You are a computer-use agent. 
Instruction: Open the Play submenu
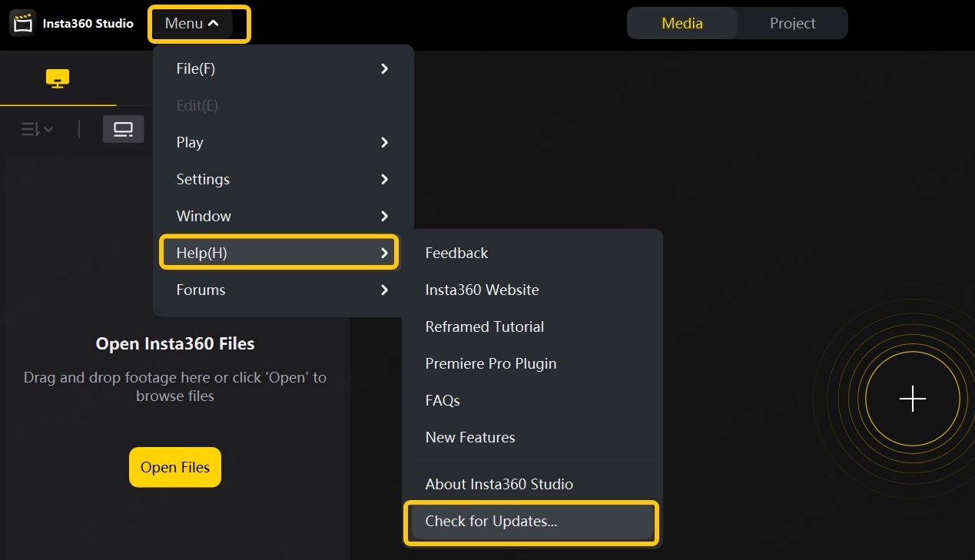click(x=284, y=142)
